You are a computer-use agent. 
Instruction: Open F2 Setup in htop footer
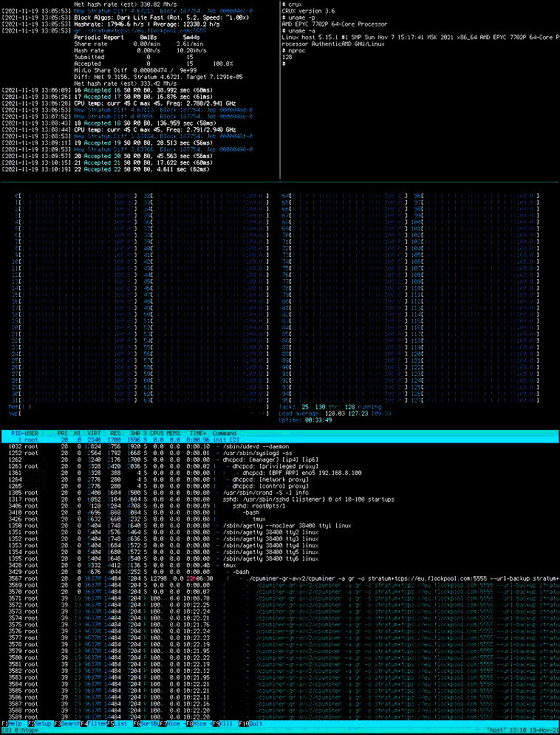[x=39, y=724]
